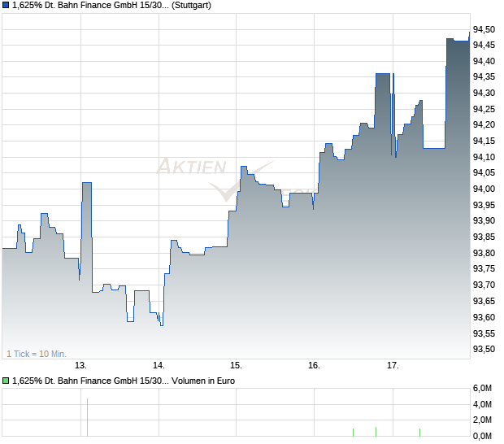Click the y-axis price label '94,30'
The height and width of the screenshot is (444, 504).
[x=484, y=93]
